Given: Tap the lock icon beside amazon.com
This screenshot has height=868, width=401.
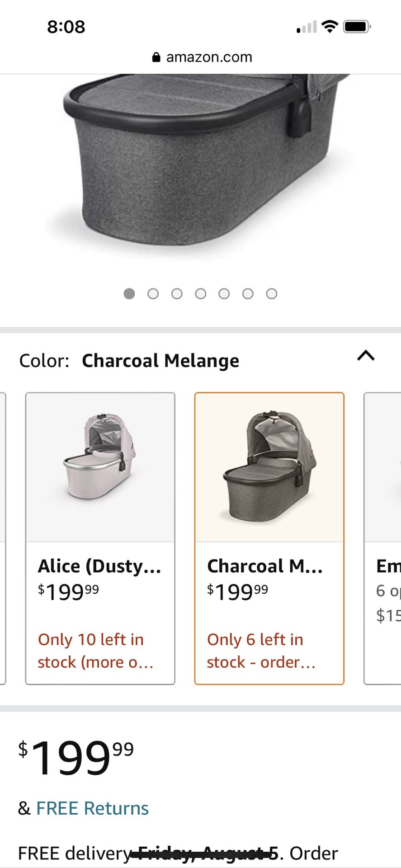Looking at the screenshot, I should click(x=156, y=57).
